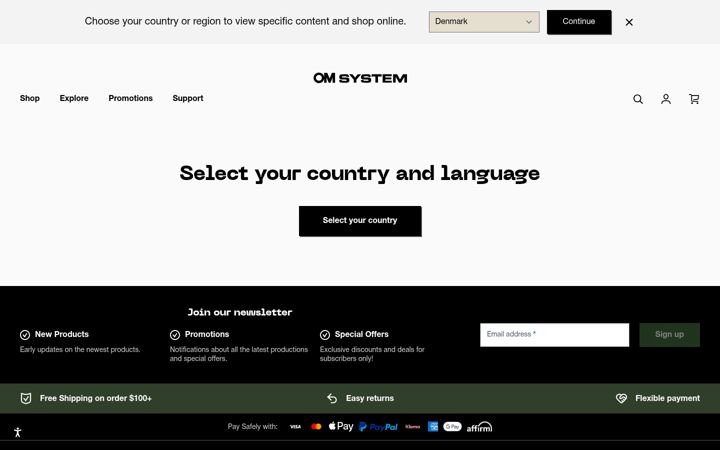This screenshot has height=450, width=720.
Task: Click the Free Shipping shield icon
Action: point(26,398)
